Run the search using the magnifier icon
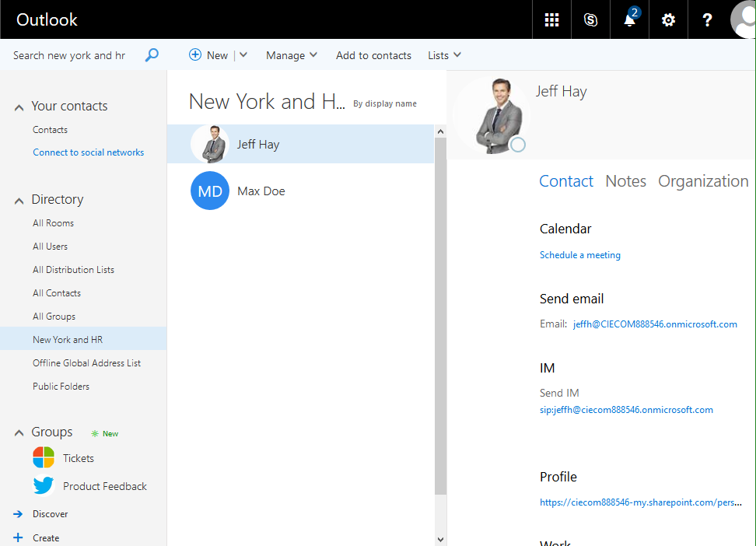 pyautogui.click(x=152, y=54)
